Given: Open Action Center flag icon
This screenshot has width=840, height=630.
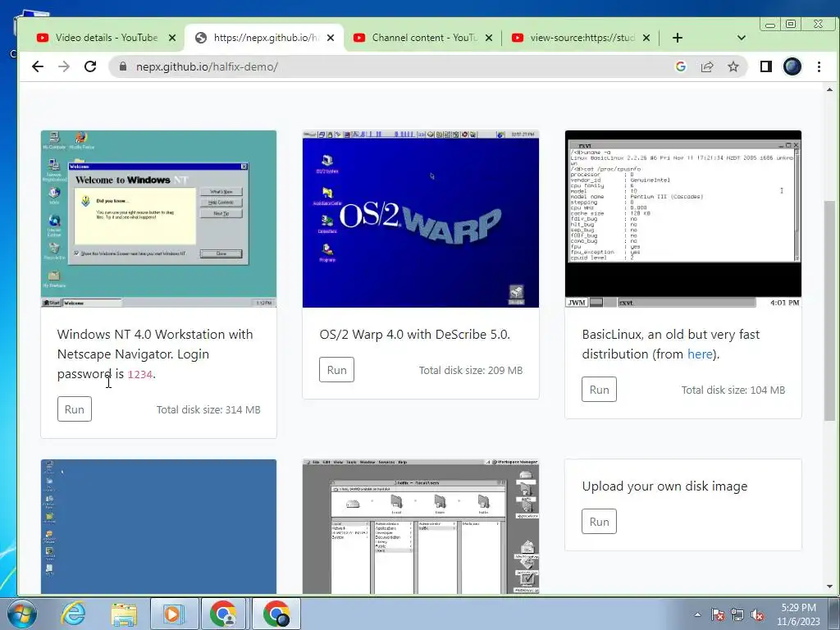Looking at the screenshot, I should coord(718,614).
